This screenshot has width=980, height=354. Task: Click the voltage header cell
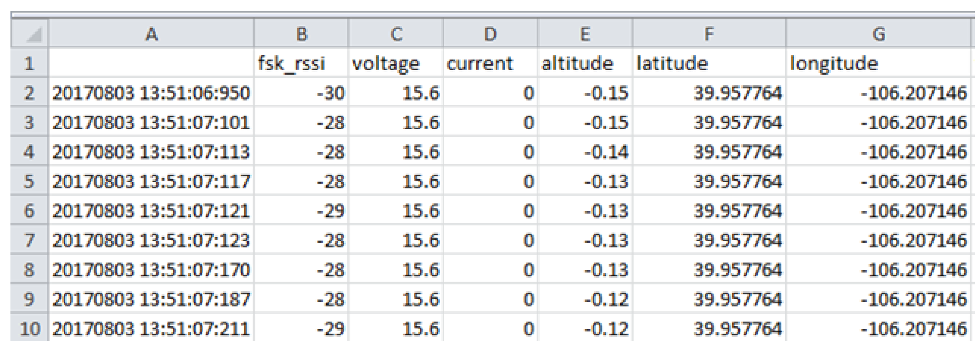[x=396, y=63]
